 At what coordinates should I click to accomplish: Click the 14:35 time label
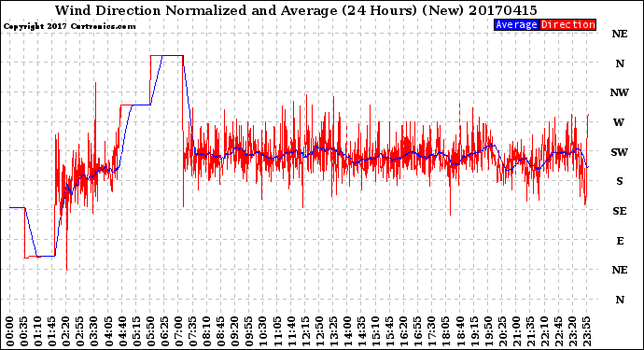(361, 331)
